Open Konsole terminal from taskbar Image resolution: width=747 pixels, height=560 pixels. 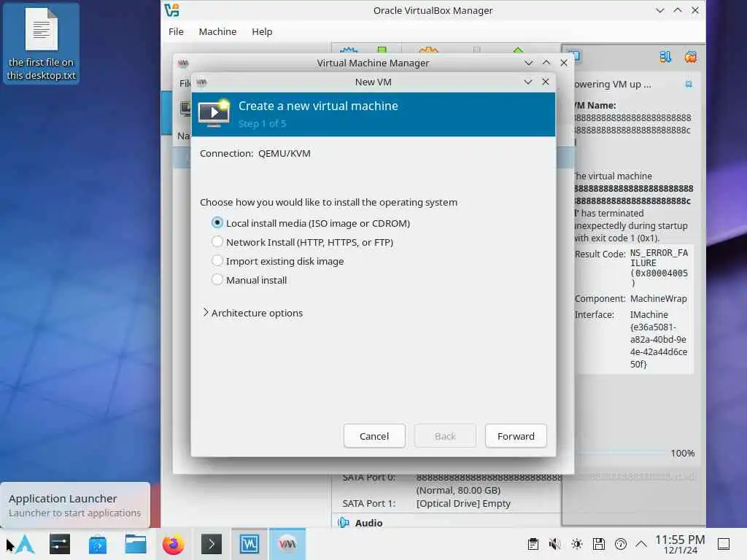211,544
